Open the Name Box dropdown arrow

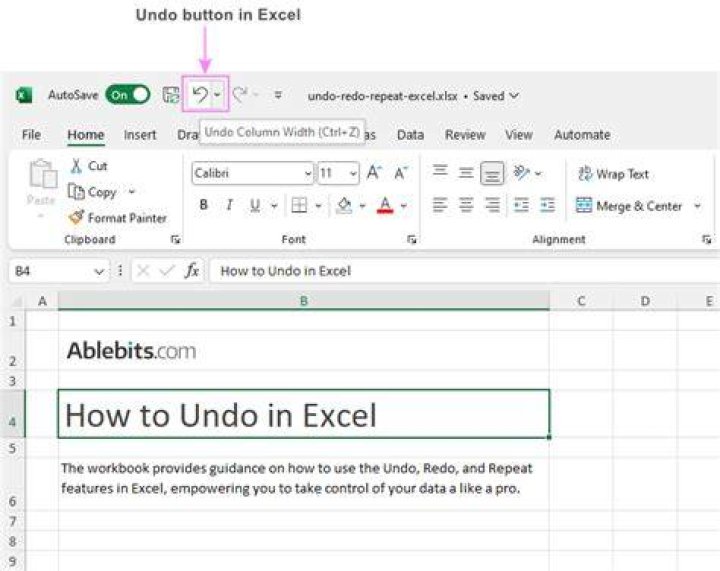pos(99,271)
